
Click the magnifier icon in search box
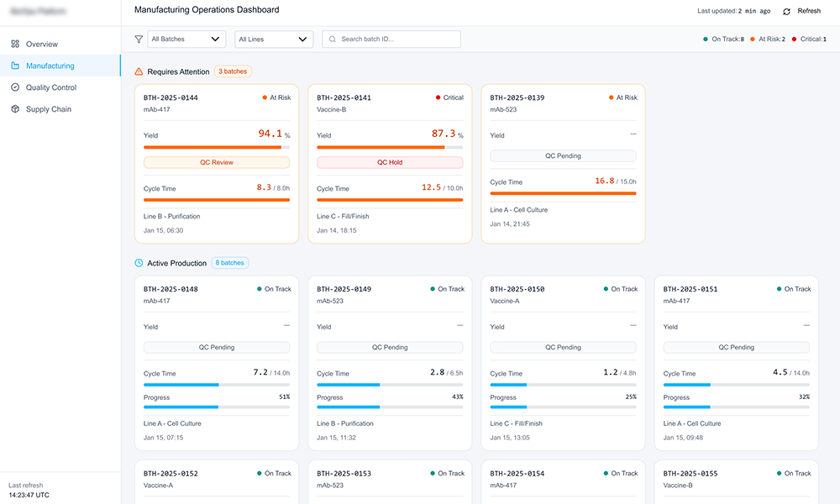[x=333, y=39]
